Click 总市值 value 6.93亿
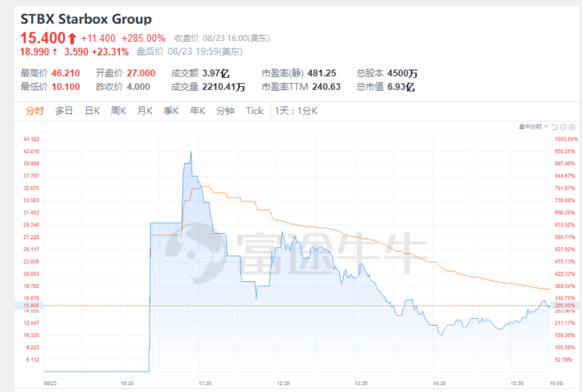Image resolution: width=582 pixels, height=392 pixels. click(401, 87)
